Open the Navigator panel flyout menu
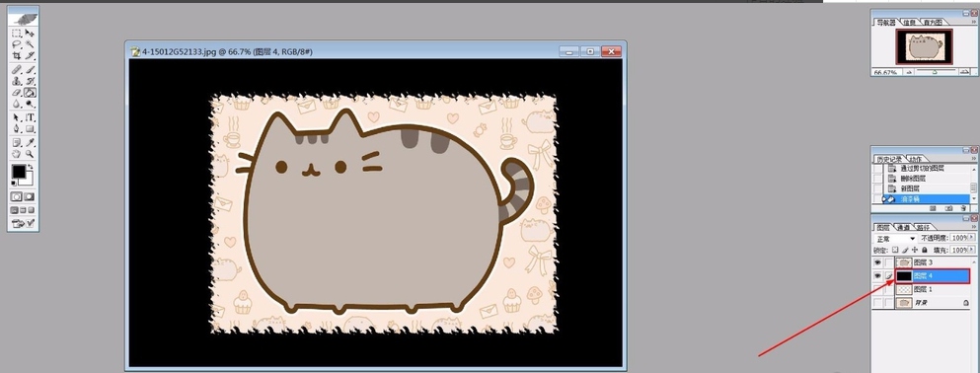 click(x=974, y=22)
